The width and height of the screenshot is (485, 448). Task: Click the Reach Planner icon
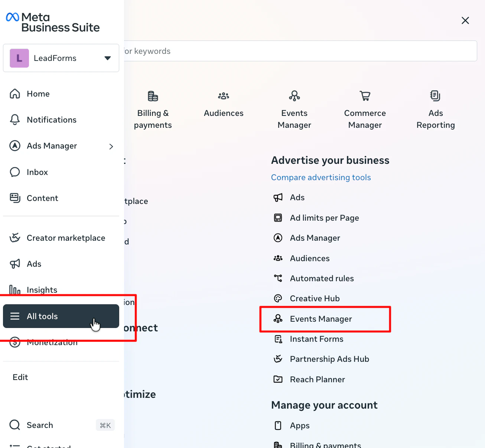click(278, 379)
